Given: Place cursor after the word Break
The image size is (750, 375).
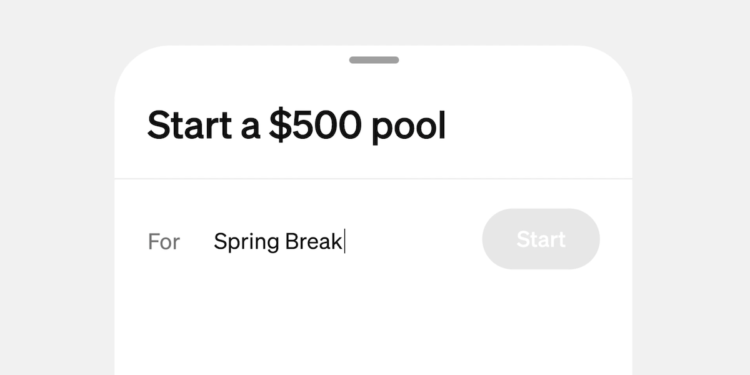Looking at the screenshot, I should (343, 241).
